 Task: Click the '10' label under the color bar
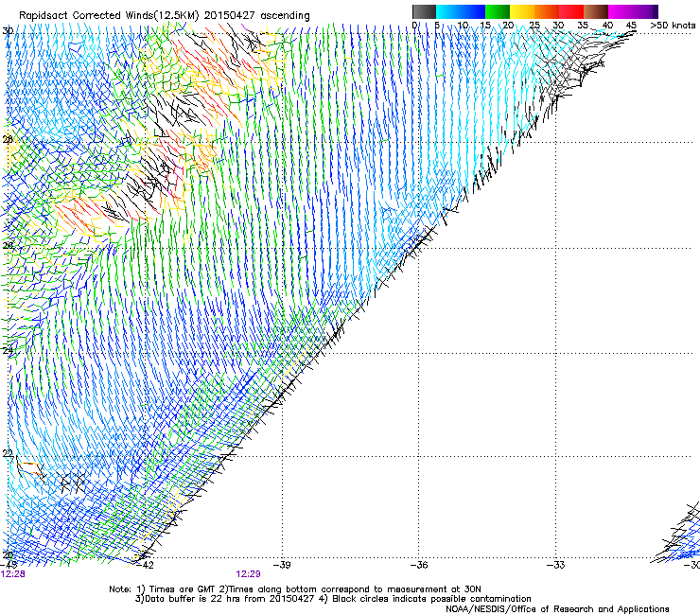point(463,26)
